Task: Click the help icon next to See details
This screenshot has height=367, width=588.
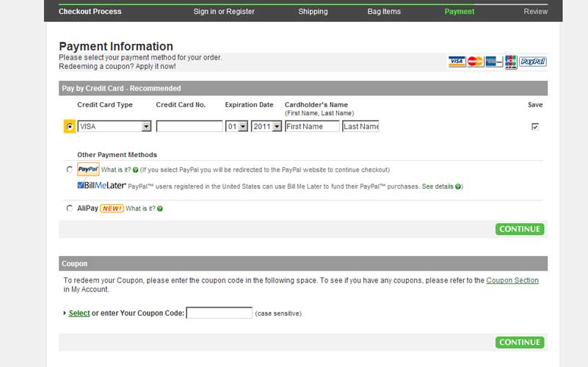Action: click(459, 186)
